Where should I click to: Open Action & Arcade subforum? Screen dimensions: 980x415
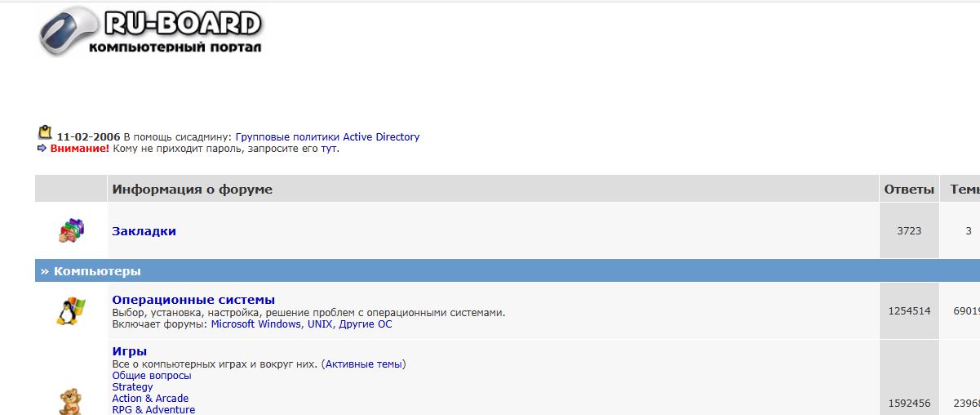point(150,399)
